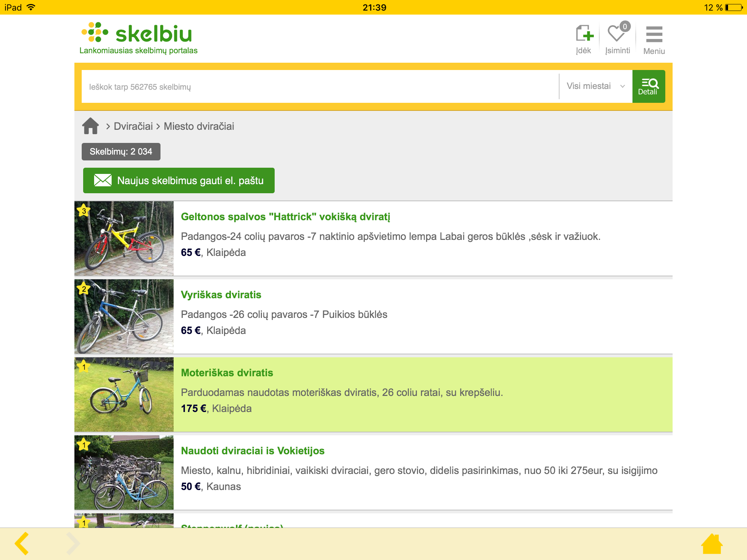This screenshot has height=560, width=747.
Task: Click the home breadcrumb icon
Action: [90, 126]
